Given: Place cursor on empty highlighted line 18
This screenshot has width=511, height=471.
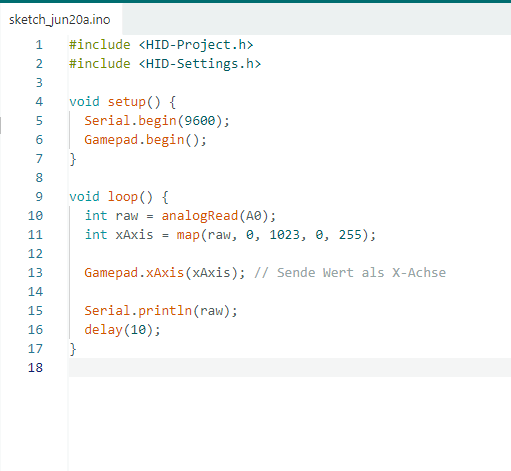Looking at the screenshot, I should tap(290, 367).
